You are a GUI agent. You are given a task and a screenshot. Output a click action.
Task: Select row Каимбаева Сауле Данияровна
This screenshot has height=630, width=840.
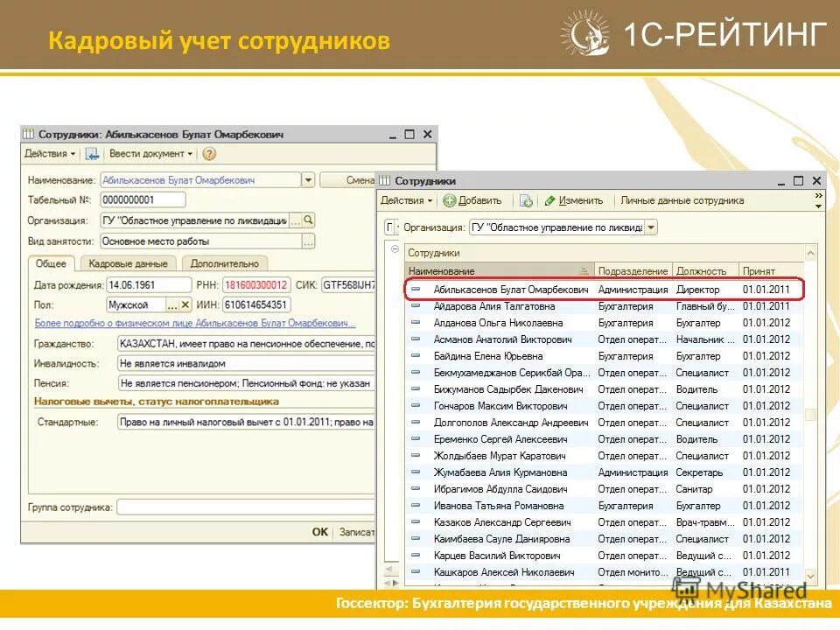605,539
